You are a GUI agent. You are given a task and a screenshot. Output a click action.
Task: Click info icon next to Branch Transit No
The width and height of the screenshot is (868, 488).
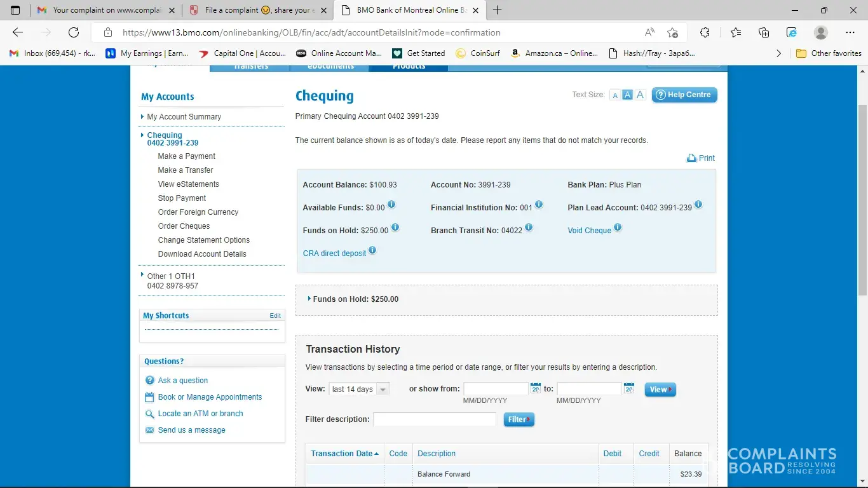click(529, 227)
